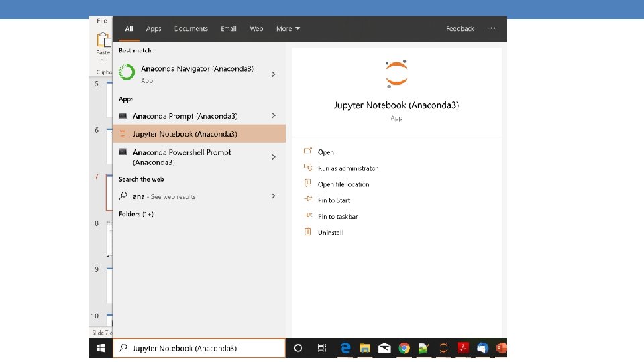The image size is (644, 362).
Task: Open the blue Outlook-style taskbar icon
Action: click(482, 348)
